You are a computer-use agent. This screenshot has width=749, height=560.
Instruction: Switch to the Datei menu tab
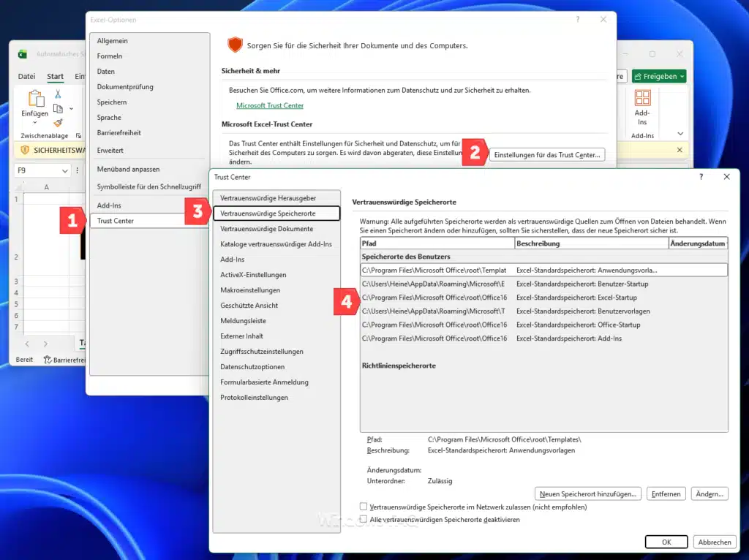pos(26,76)
